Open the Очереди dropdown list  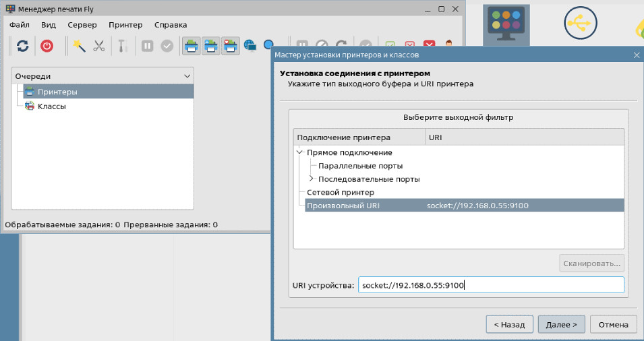coord(103,76)
